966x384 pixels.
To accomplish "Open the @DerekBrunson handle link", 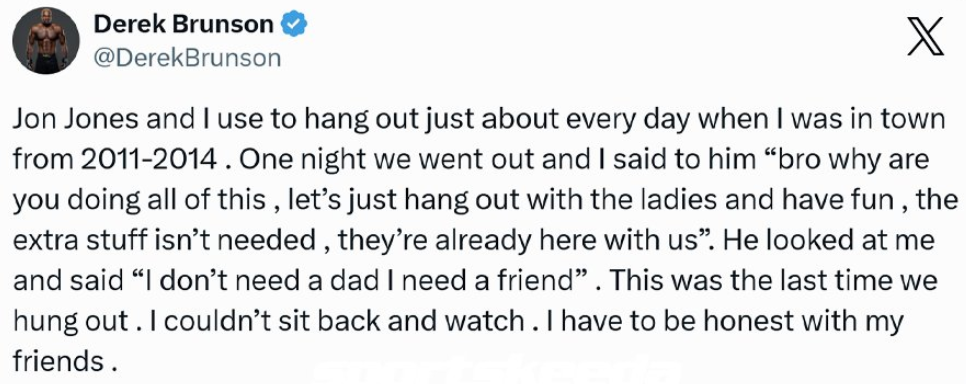I will [x=187, y=57].
